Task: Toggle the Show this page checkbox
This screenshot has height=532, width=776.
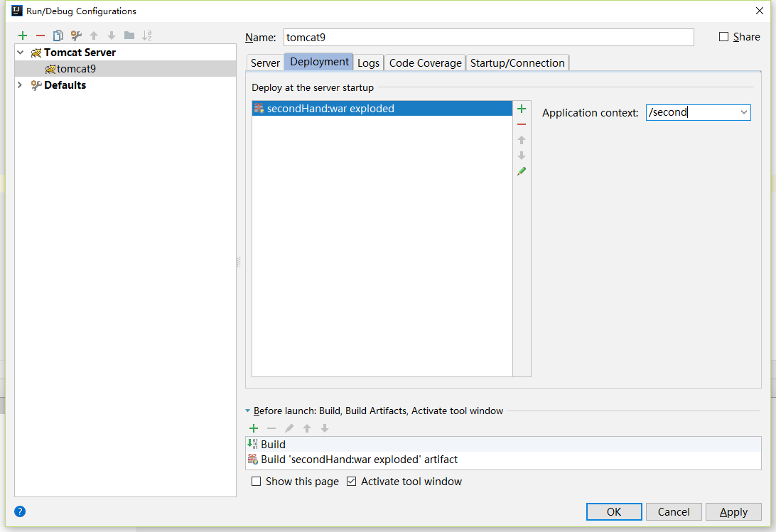Action: click(x=257, y=482)
